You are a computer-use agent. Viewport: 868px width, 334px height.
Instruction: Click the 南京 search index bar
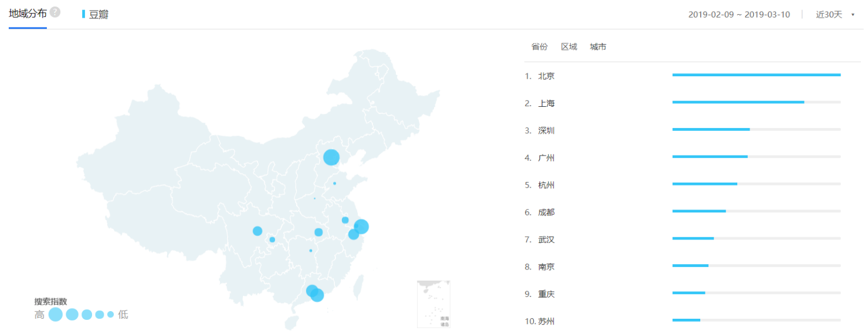point(757,266)
